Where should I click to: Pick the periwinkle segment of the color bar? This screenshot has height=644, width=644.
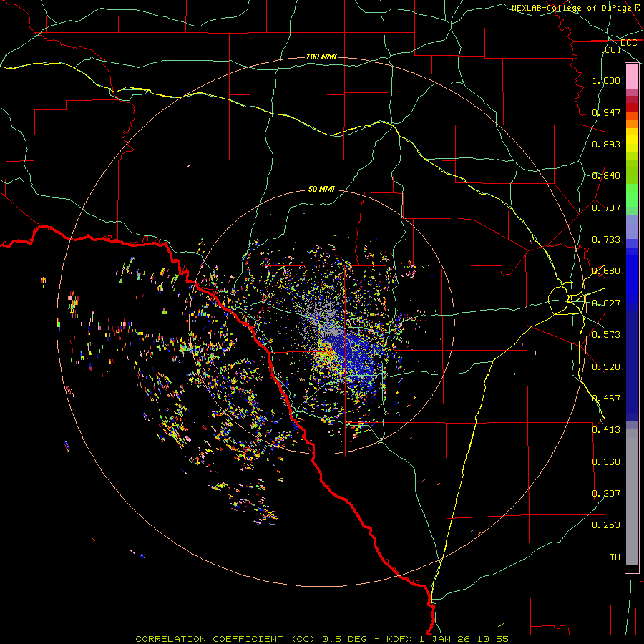632,227
